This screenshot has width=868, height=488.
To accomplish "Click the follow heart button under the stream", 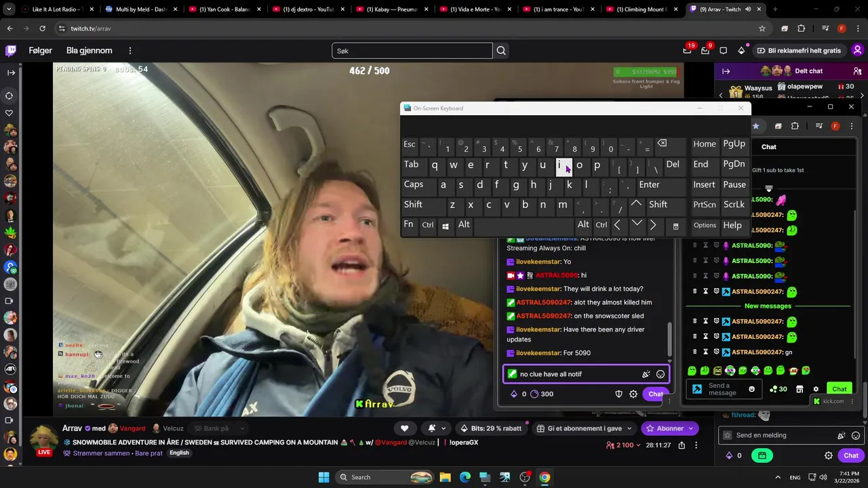I will point(405,428).
